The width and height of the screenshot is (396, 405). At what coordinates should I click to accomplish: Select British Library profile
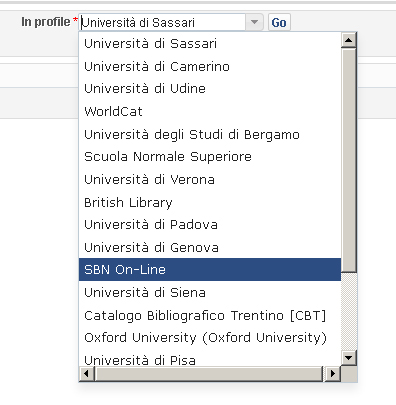[x=210, y=202]
